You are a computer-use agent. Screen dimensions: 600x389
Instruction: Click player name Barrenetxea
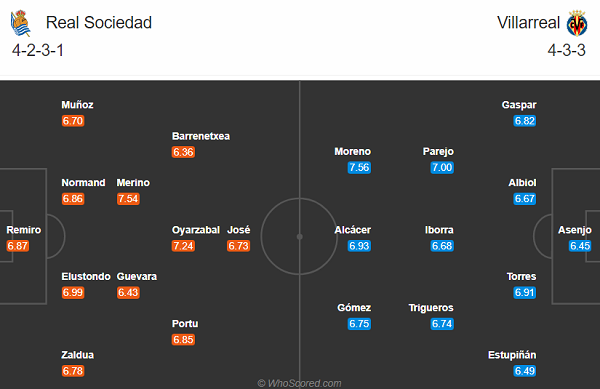201,136
